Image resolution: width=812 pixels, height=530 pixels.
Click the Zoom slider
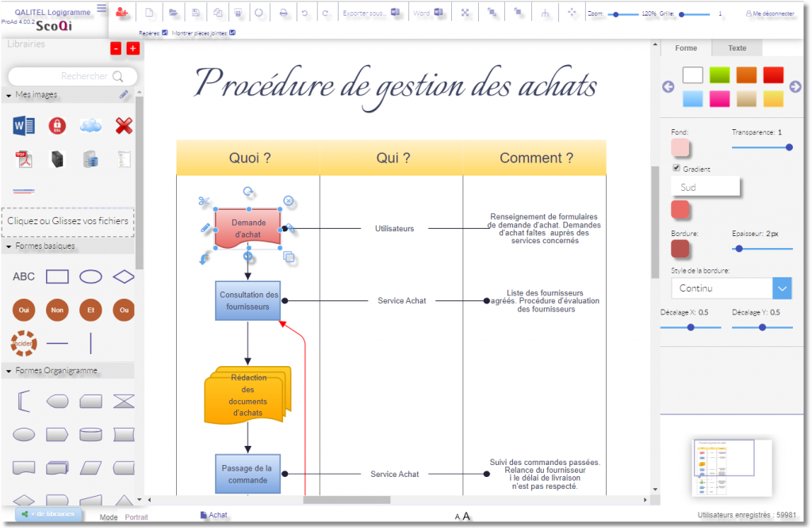click(622, 14)
